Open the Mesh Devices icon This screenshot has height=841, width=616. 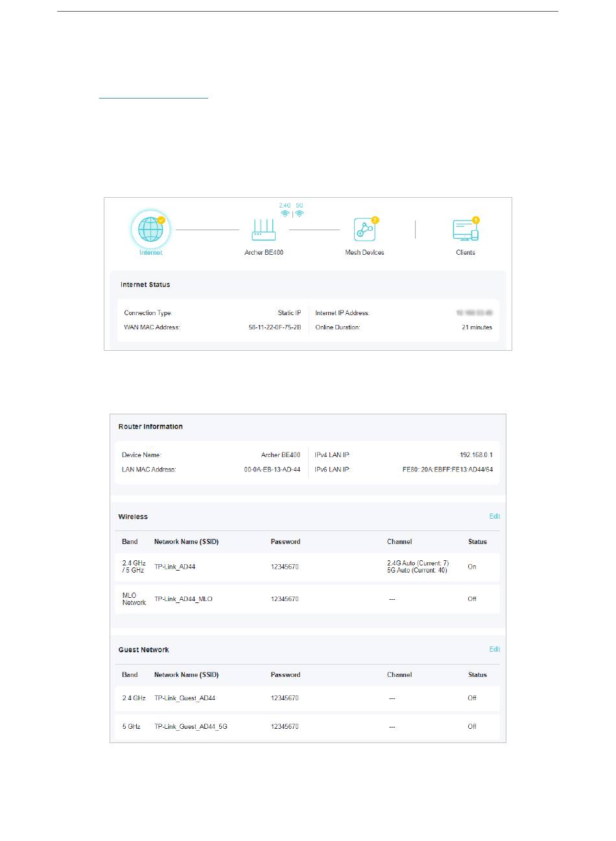pyautogui.click(x=364, y=230)
